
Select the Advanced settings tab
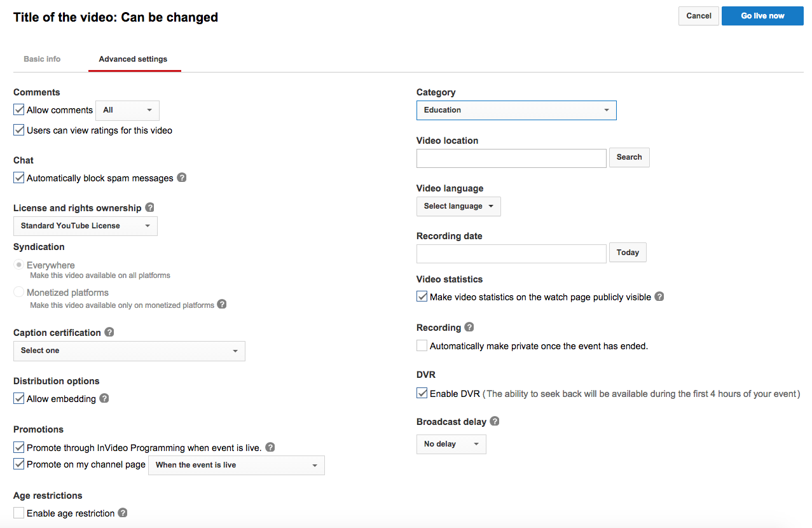click(133, 59)
